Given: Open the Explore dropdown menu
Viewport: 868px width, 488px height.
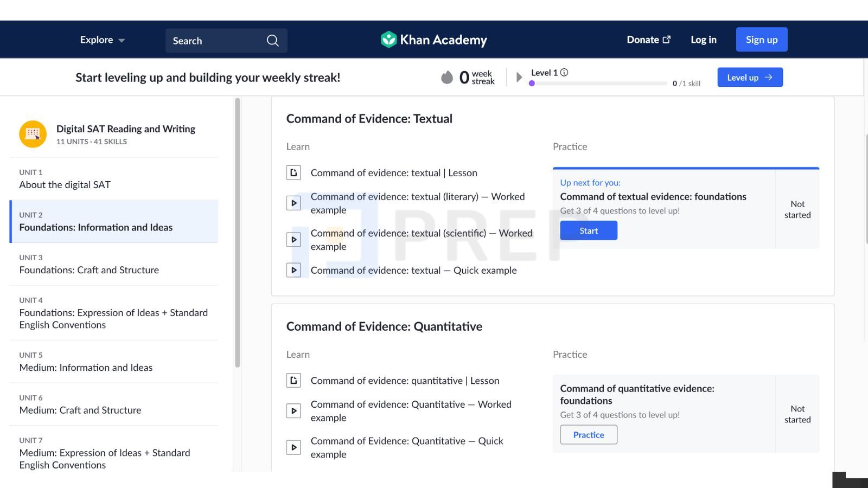Looking at the screenshot, I should pyautogui.click(x=103, y=40).
